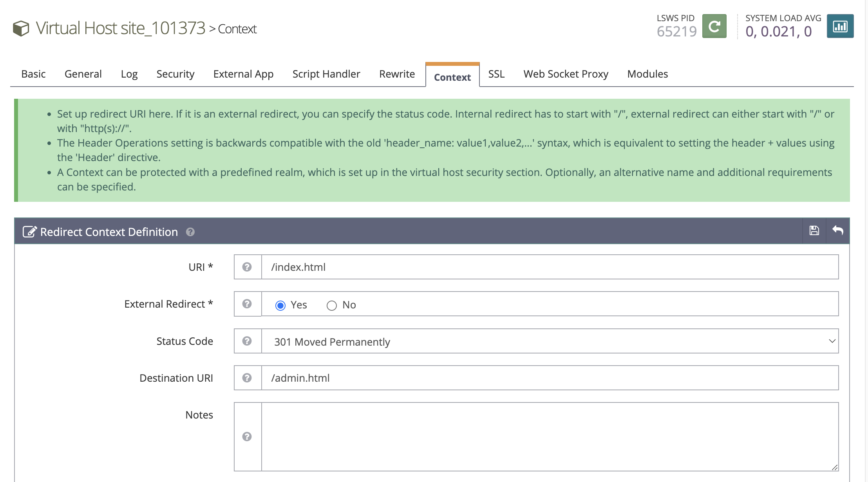Click the back arrow icon in header
The image size is (868, 482).
[837, 231]
